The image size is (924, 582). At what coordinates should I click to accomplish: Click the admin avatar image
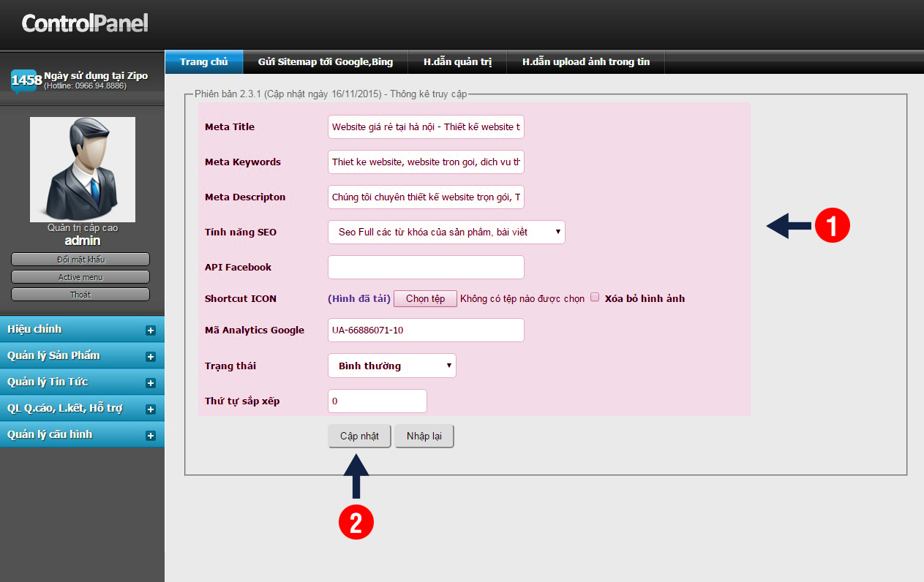pyautogui.click(x=83, y=170)
